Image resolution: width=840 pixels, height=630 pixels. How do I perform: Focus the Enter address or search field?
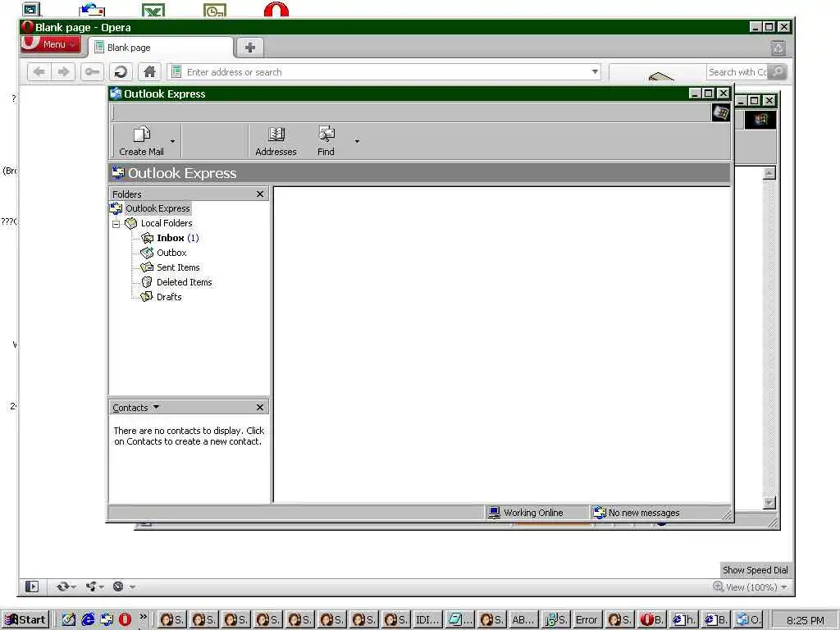coord(384,72)
